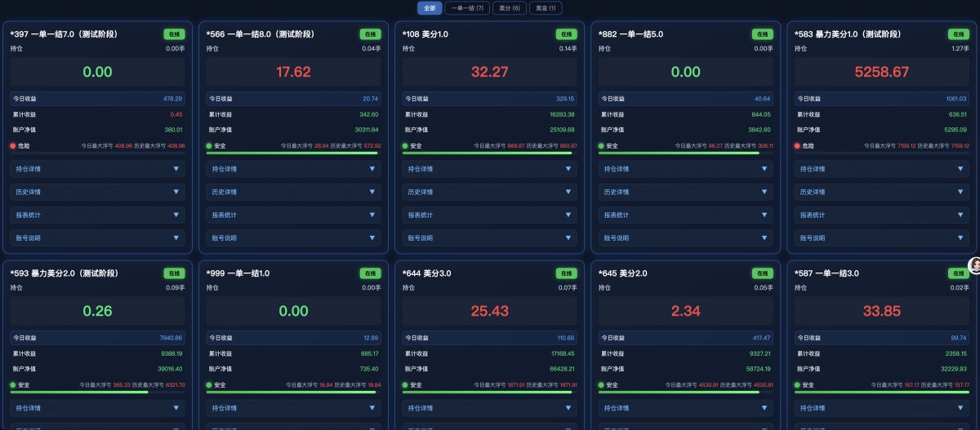Image resolution: width=980 pixels, height=430 pixels.
Task: Click the title *583 暴力美分1.0（测试阶段）
Action: coord(848,34)
